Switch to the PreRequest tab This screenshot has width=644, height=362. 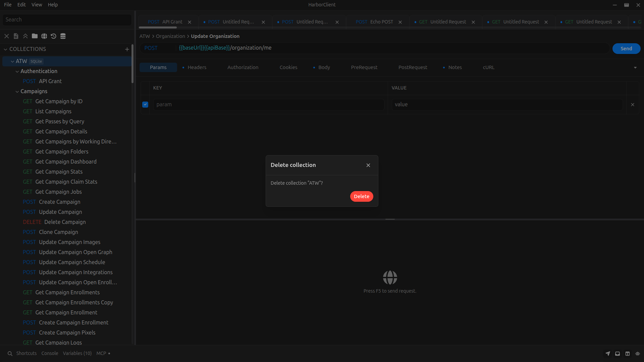364,67
